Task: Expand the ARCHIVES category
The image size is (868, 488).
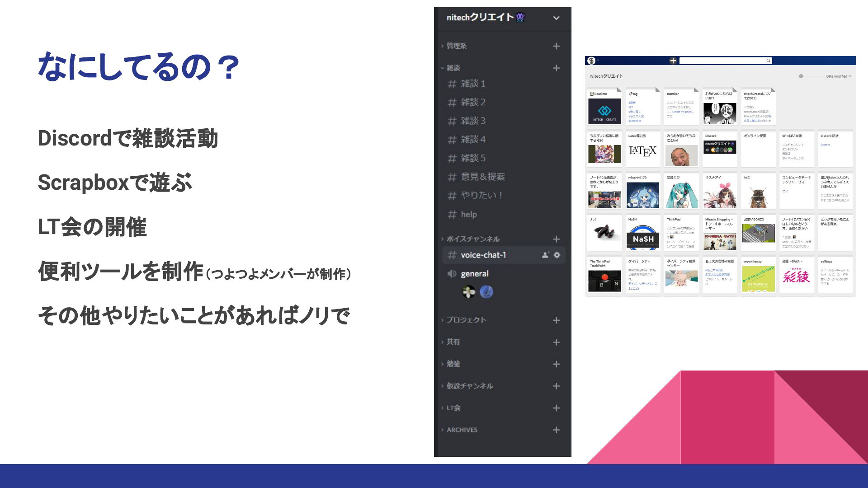Action: (x=459, y=430)
